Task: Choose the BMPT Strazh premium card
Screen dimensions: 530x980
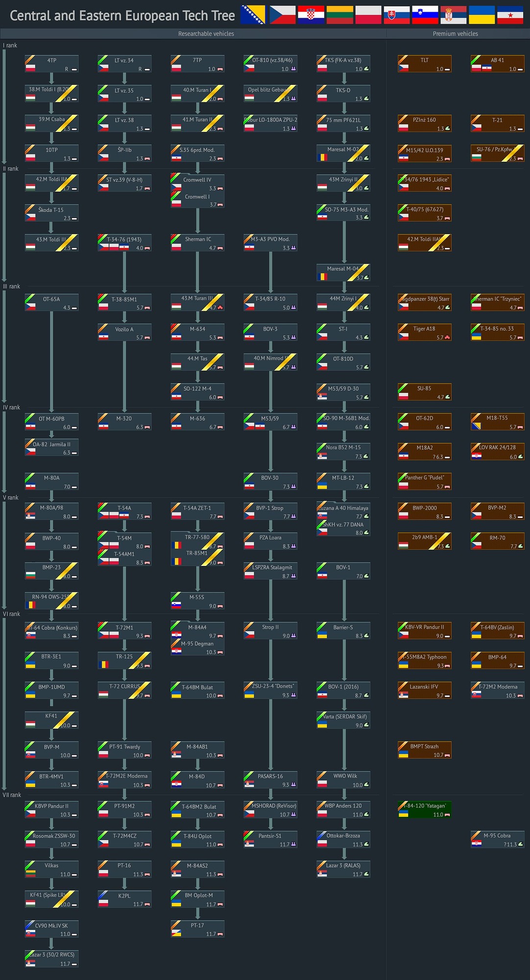Action: pos(424,750)
